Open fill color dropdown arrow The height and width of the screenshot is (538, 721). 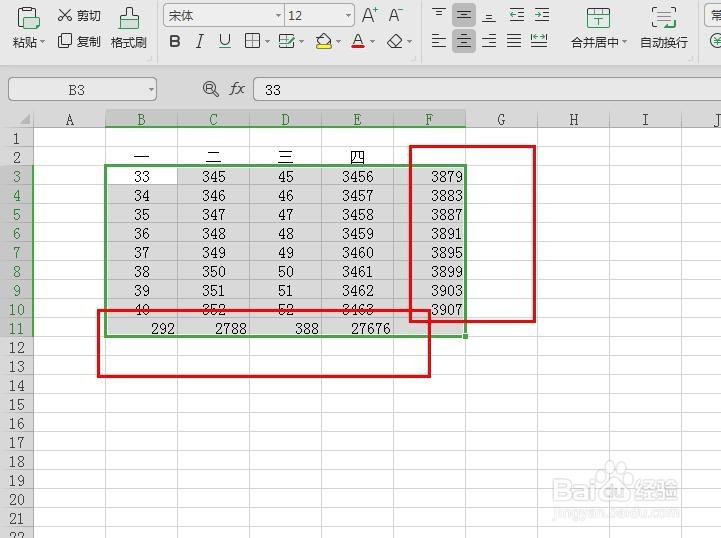338,42
